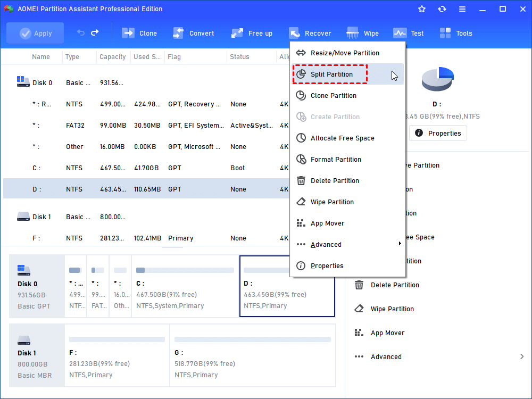The height and width of the screenshot is (399, 532).
Task: Redo the last operation
Action: 95,32
